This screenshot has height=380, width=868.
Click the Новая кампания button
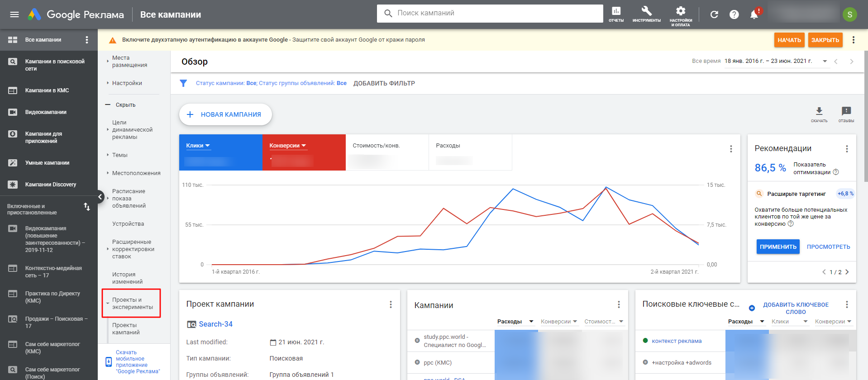(225, 114)
